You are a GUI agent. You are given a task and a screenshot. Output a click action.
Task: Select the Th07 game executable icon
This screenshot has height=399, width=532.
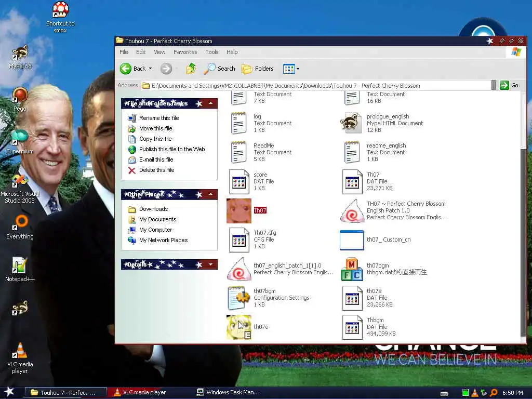[239, 211]
